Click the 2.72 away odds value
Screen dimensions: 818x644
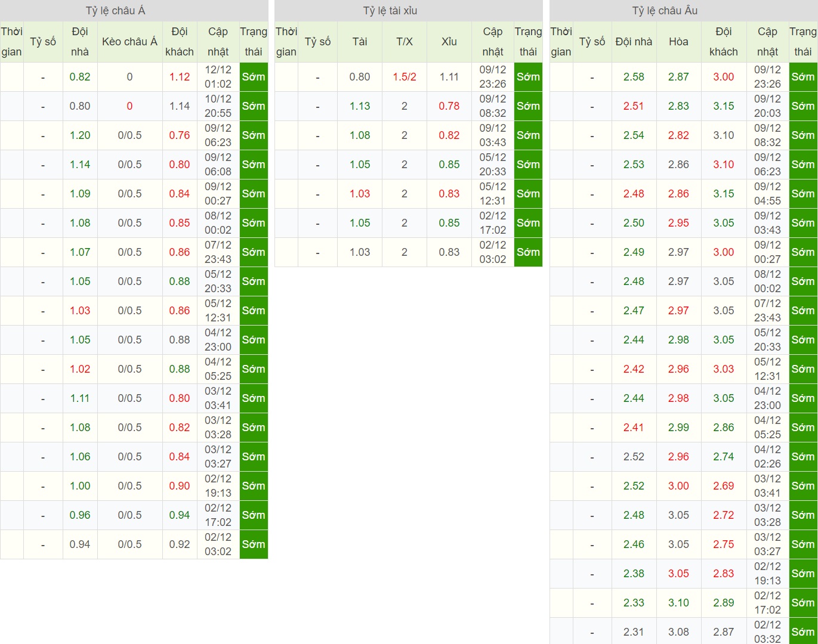[x=724, y=515]
